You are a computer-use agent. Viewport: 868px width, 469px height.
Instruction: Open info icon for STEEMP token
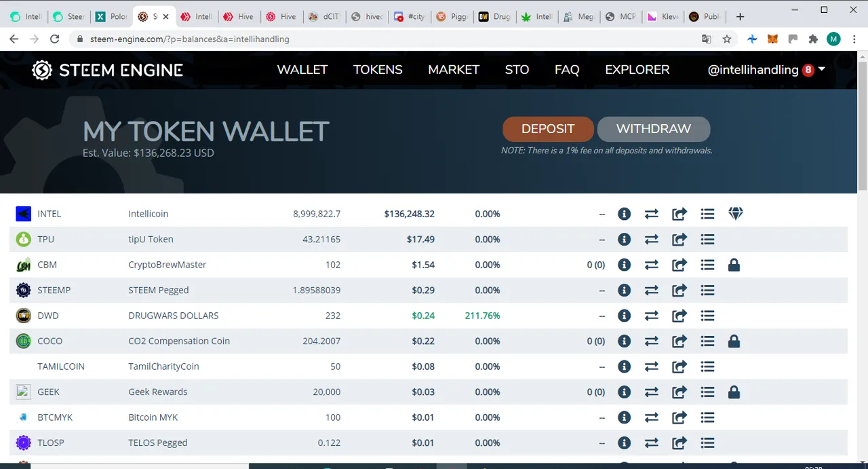625,290
